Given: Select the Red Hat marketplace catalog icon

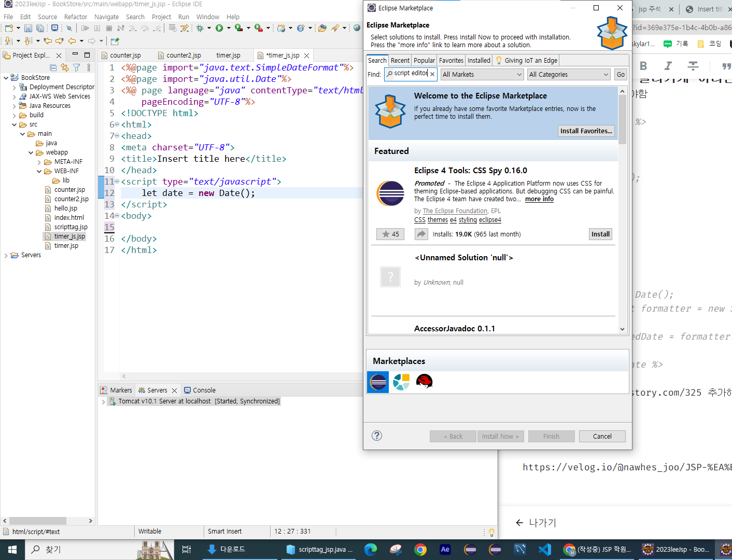Looking at the screenshot, I should pos(424,382).
